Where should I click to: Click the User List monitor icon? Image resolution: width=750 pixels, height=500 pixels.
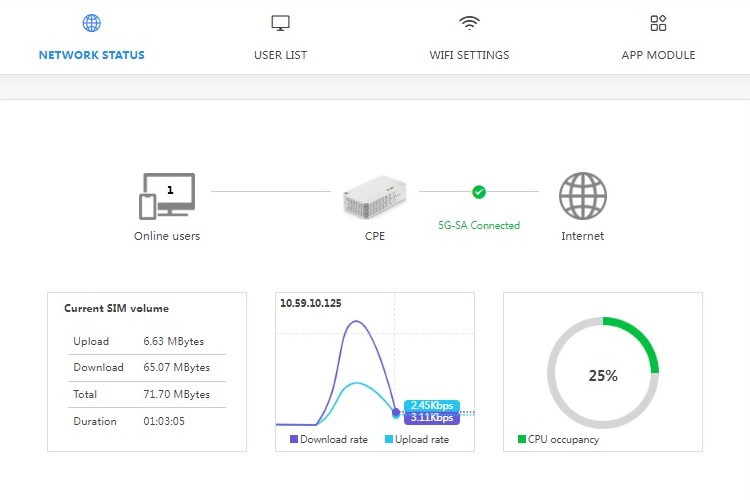point(280,23)
